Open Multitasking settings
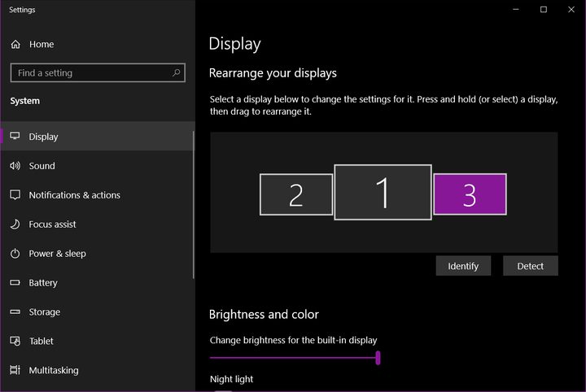 coord(97,370)
